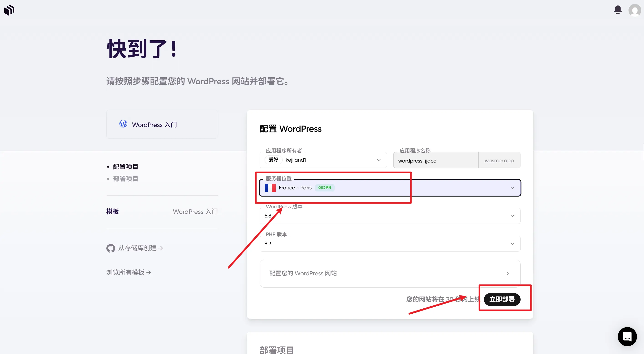Screen dimensions: 644x354
Task: Click the 部署项目 section heading at bottom
Action: (277, 350)
